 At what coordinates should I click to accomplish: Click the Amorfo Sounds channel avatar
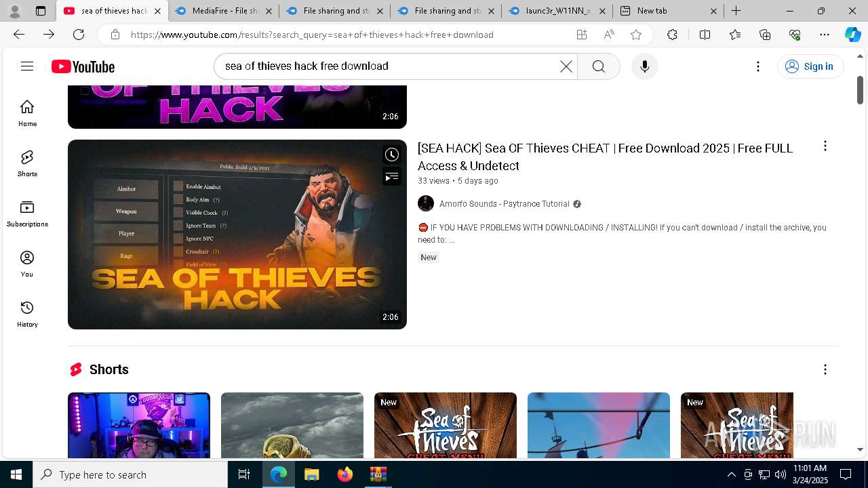(x=426, y=203)
